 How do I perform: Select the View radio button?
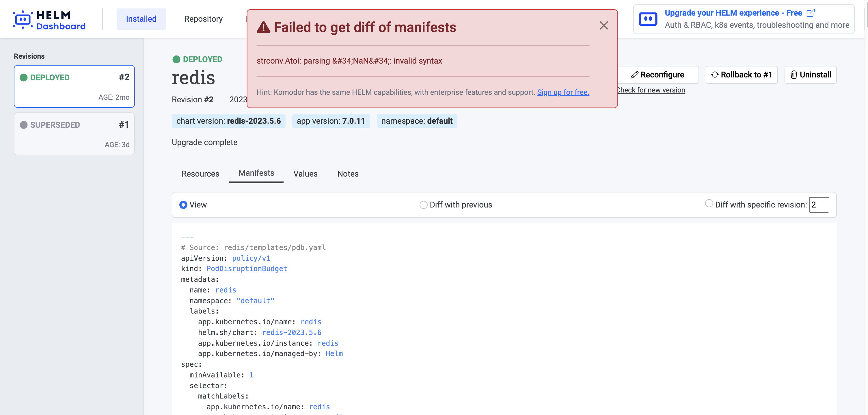tap(183, 205)
